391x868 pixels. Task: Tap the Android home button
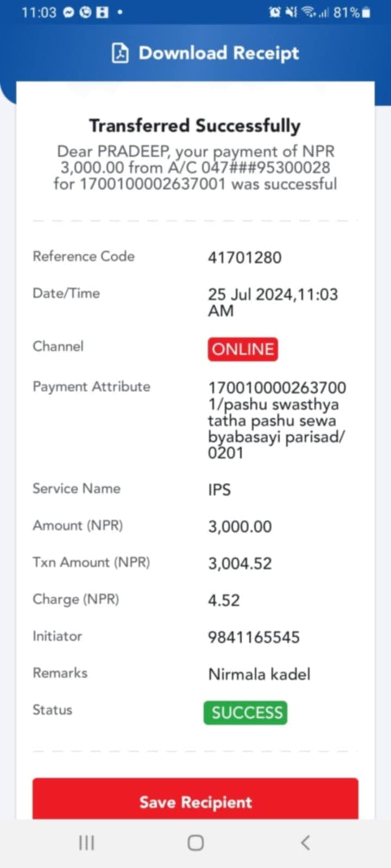195,843
